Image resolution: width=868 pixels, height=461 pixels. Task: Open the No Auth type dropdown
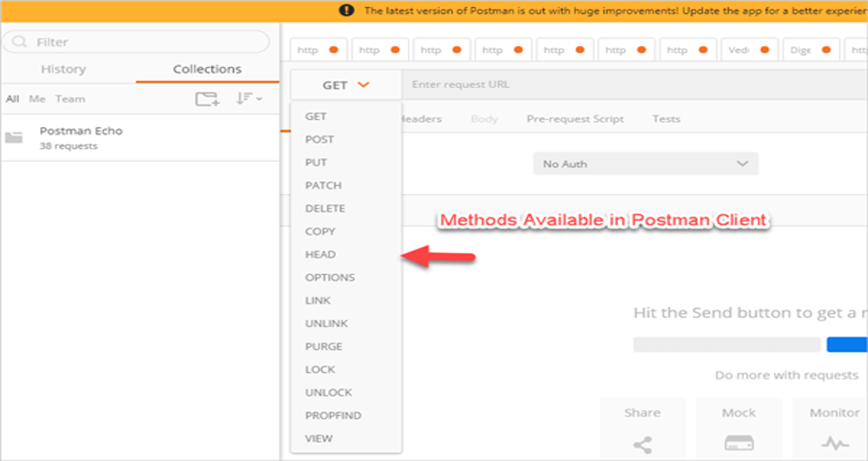(x=645, y=164)
